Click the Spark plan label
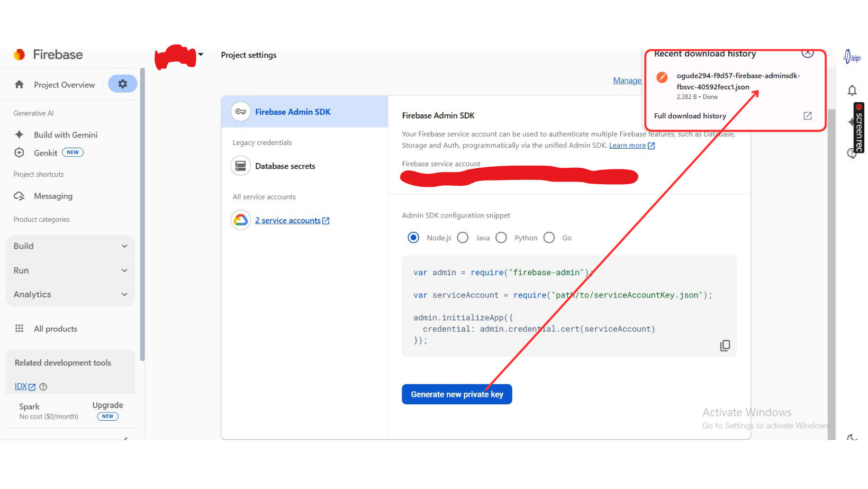 [29, 406]
